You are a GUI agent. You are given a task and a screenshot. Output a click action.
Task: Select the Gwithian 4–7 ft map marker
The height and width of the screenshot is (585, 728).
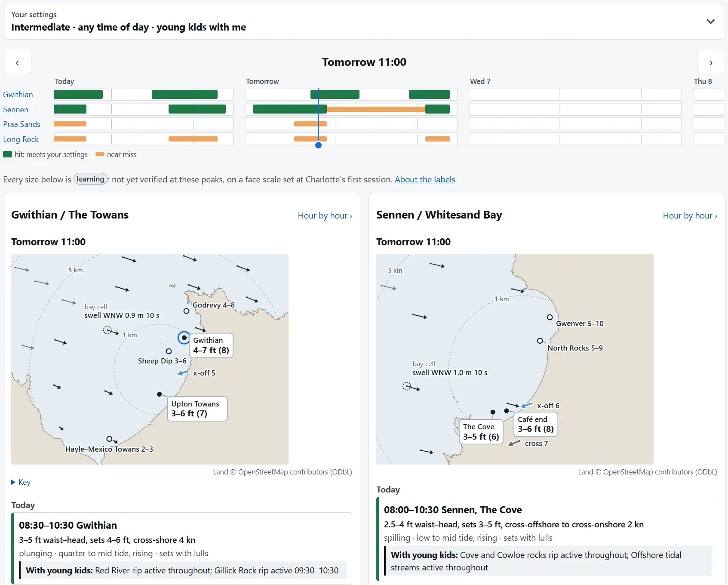184,338
